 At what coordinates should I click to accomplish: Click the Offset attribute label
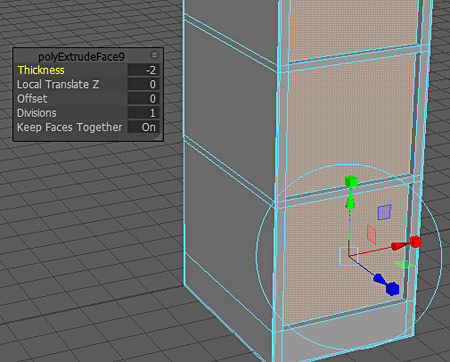point(32,99)
